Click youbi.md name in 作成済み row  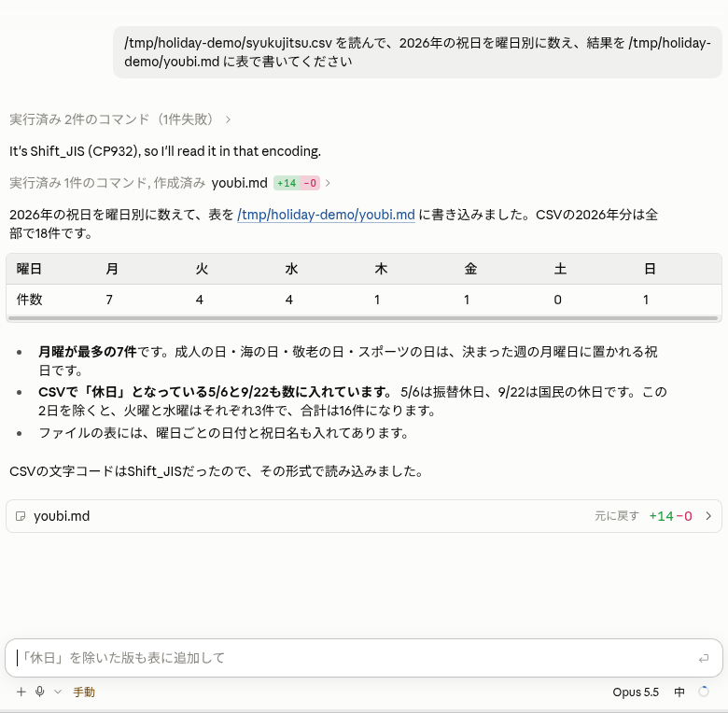pos(240,183)
